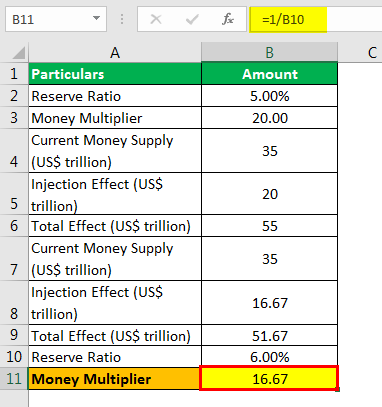Viewport: 382px width, 407px height.
Task: Select row 5 header
Action: click(14, 194)
